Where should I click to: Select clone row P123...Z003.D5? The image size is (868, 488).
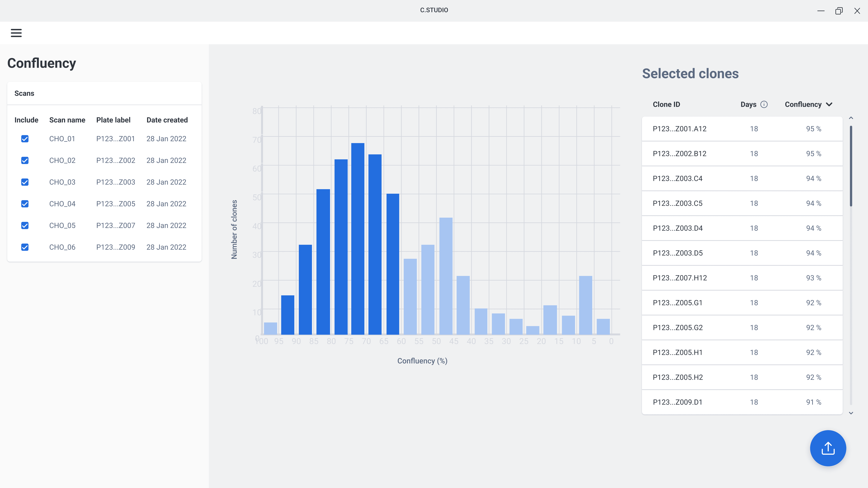pos(742,253)
